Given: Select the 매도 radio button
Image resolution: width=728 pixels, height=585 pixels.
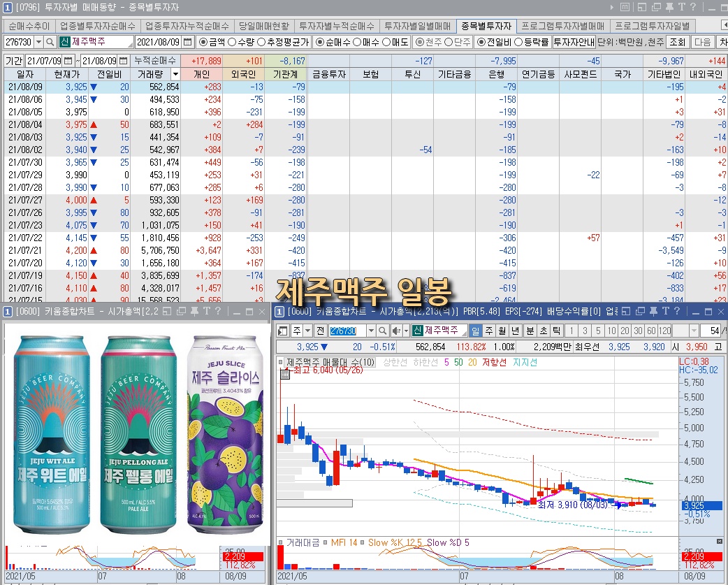Looking at the screenshot, I should (386, 42).
